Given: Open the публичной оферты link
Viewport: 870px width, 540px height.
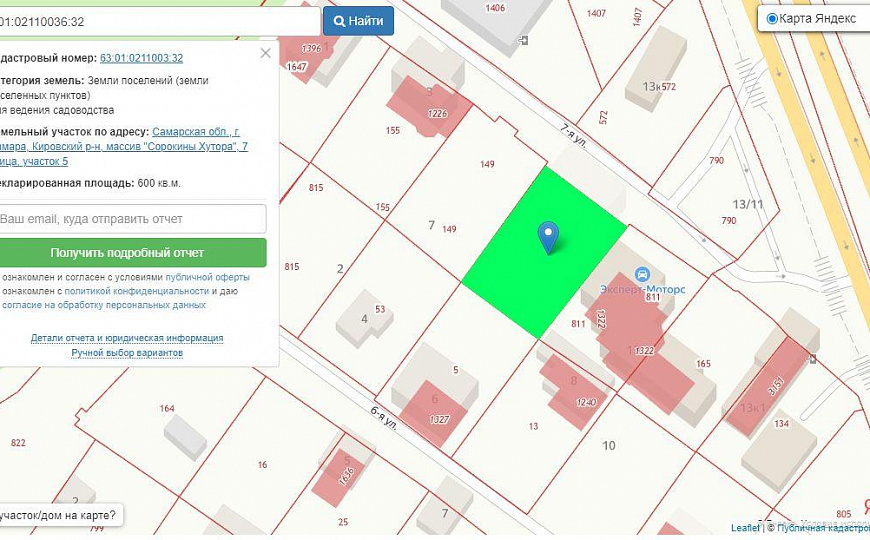Looking at the screenshot, I should 207,277.
